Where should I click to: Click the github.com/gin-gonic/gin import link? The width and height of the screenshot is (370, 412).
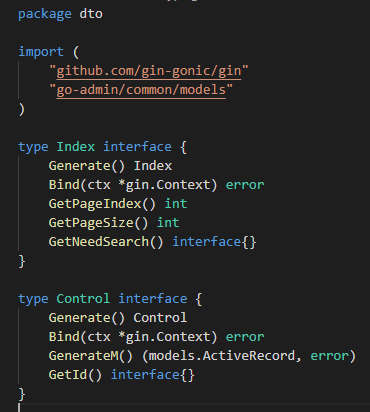[149, 71]
